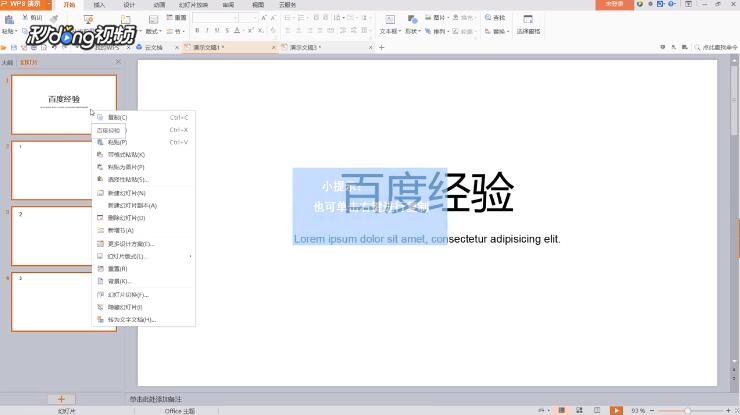The image size is (740, 415).
Task: Click the Text Box icon
Action: 390,19
